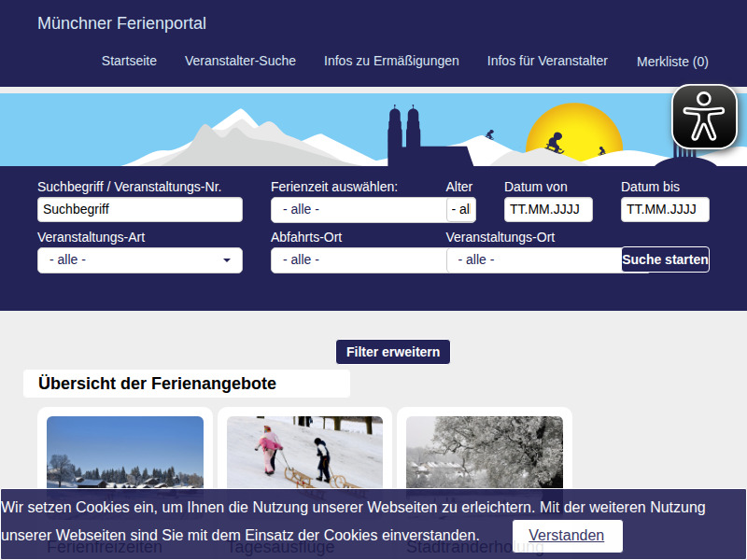The height and width of the screenshot is (560, 747).
Task: Select the snowy tree thumbnail image
Action: click(484, 452)
